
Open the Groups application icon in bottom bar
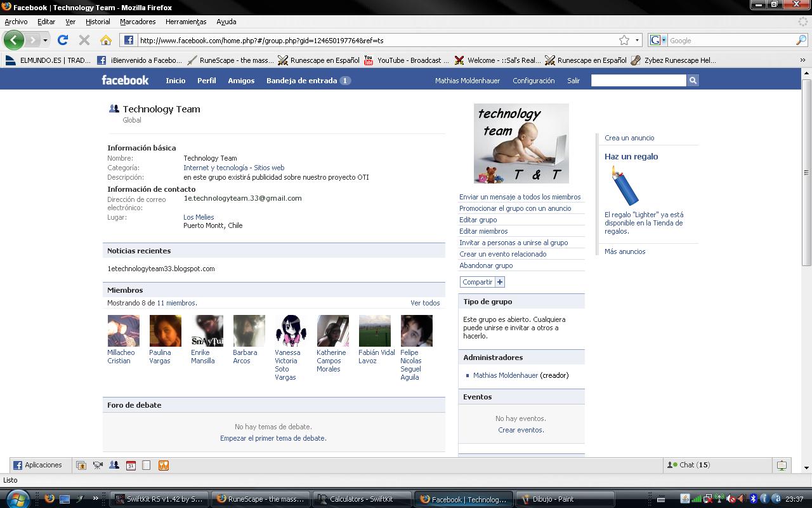(114, 465)
